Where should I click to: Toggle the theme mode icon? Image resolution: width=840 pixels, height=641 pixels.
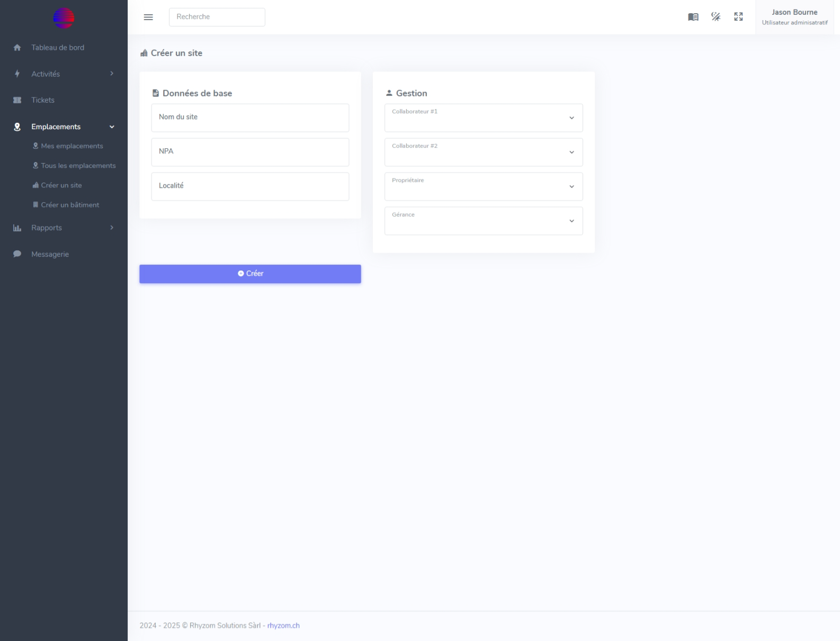tap(716, 17)
